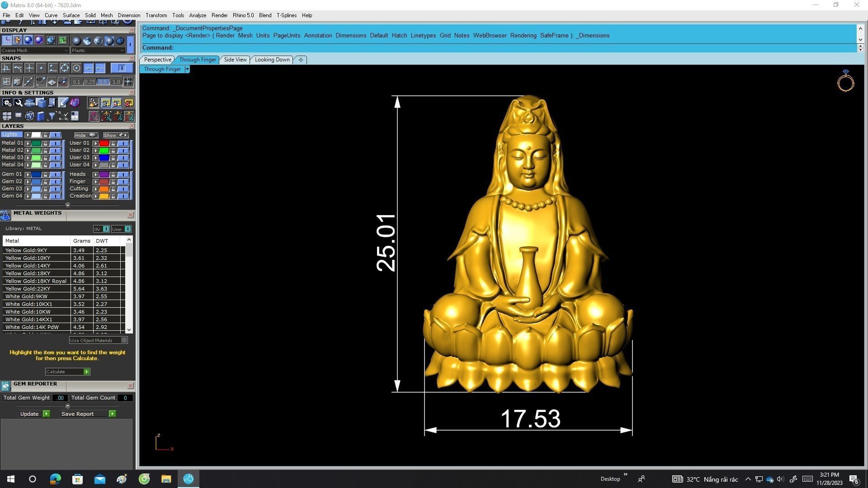Toggle the Lights layer on/off switch
Viewport: 868px width, 488px height.
(x=55, y=135)
